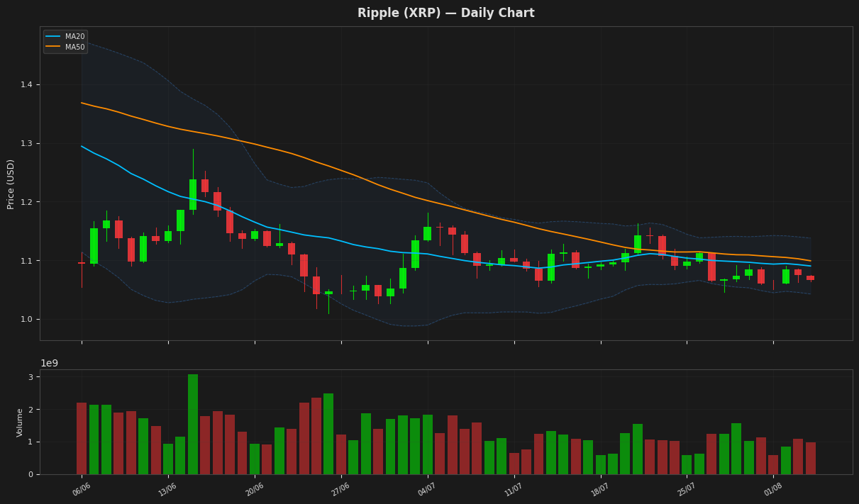Select the MA50 legend entry
859x504 pixels.
tap(65, 47)
